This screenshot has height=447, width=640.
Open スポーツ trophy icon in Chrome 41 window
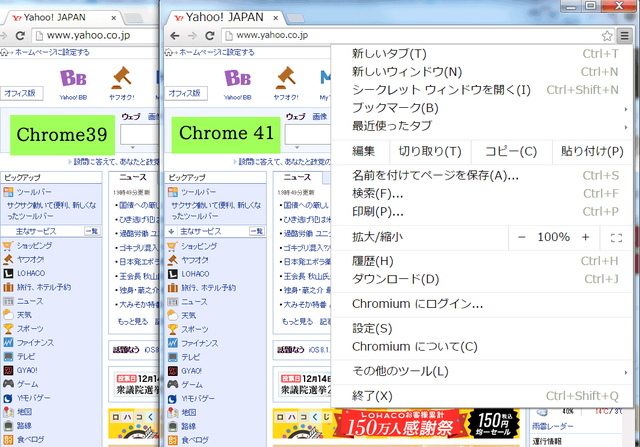pyautogui.click(x=173, y=329)
